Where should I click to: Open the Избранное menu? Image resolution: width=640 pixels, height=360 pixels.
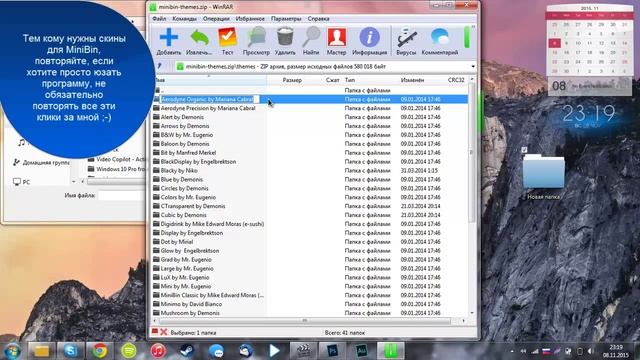tap(250, 19)
